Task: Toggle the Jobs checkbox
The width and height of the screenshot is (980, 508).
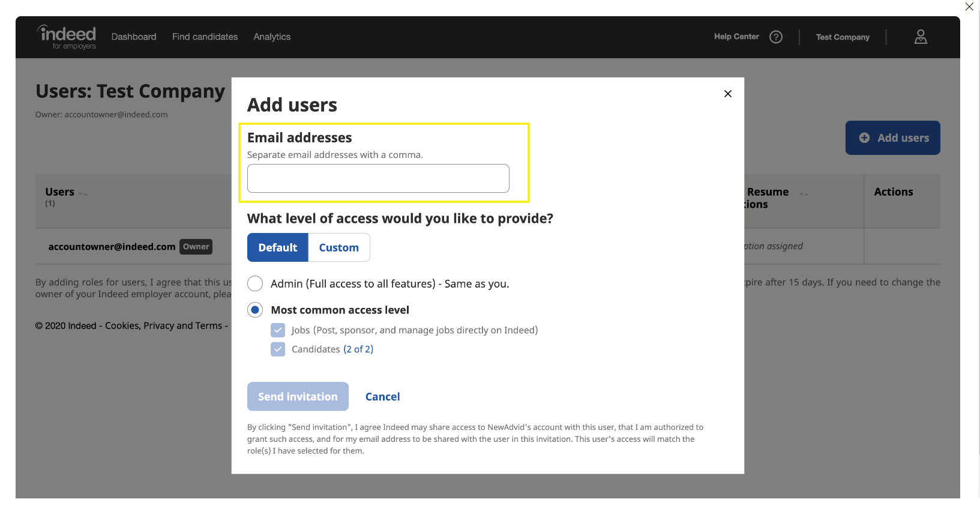Action: 278,330
